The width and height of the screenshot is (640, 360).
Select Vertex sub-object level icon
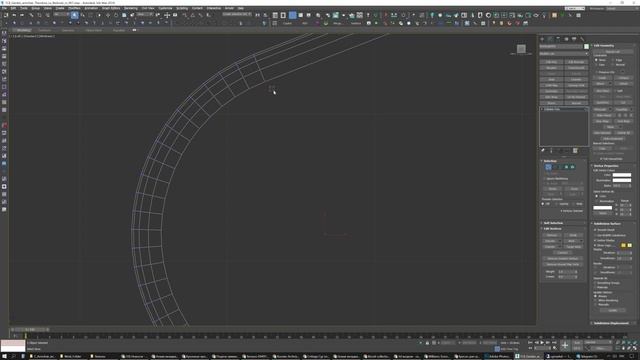(548, 167)
